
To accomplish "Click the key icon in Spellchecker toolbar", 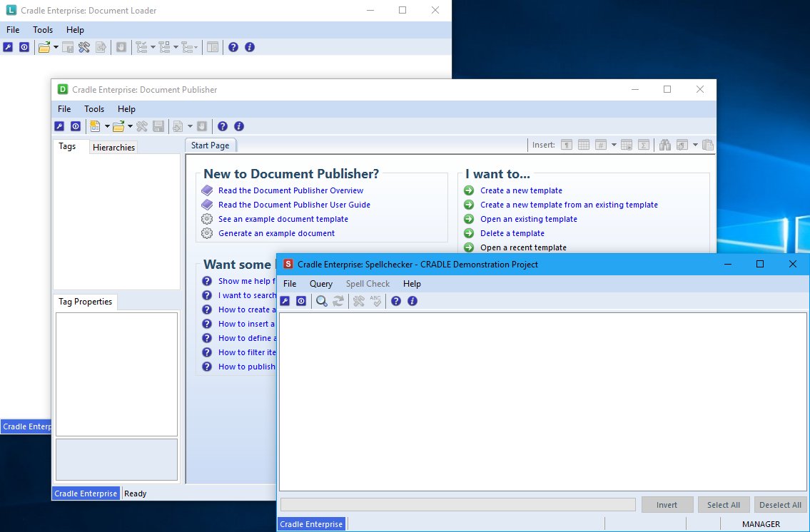I will (285, 301).
